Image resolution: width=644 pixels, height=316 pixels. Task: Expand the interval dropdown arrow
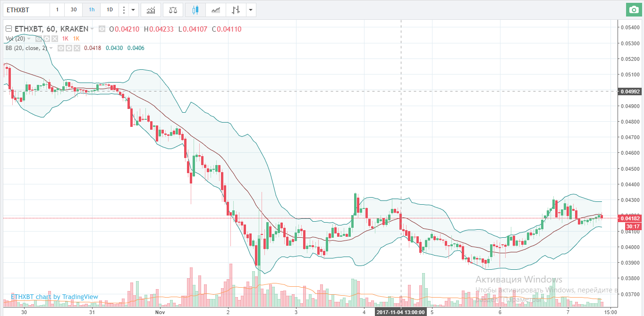point(133,9)
